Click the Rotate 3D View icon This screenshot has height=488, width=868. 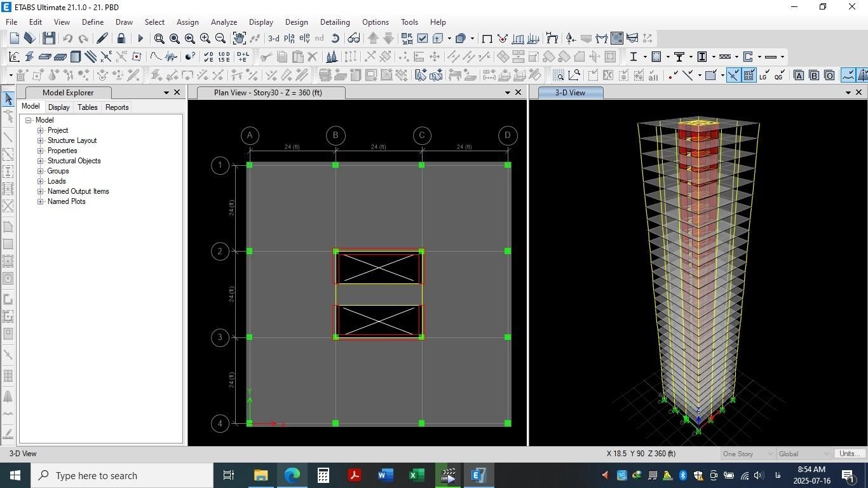(336, 38)
